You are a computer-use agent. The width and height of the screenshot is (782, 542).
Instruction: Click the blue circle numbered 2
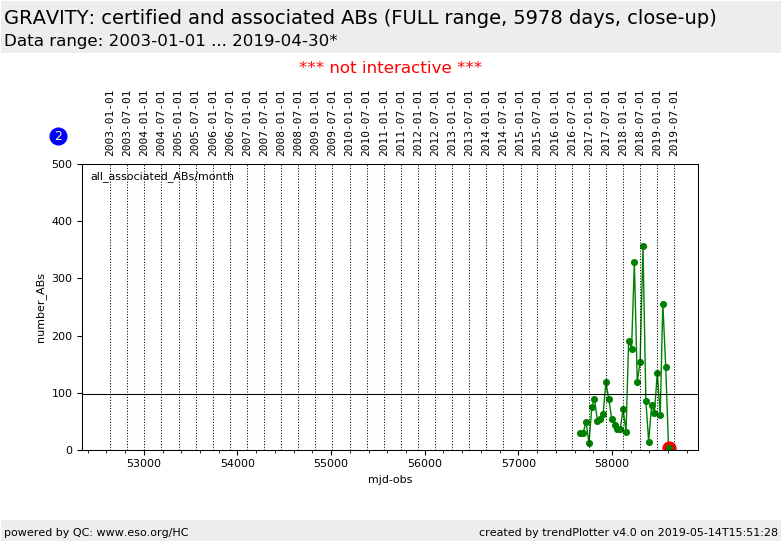(x=58, y=136)
